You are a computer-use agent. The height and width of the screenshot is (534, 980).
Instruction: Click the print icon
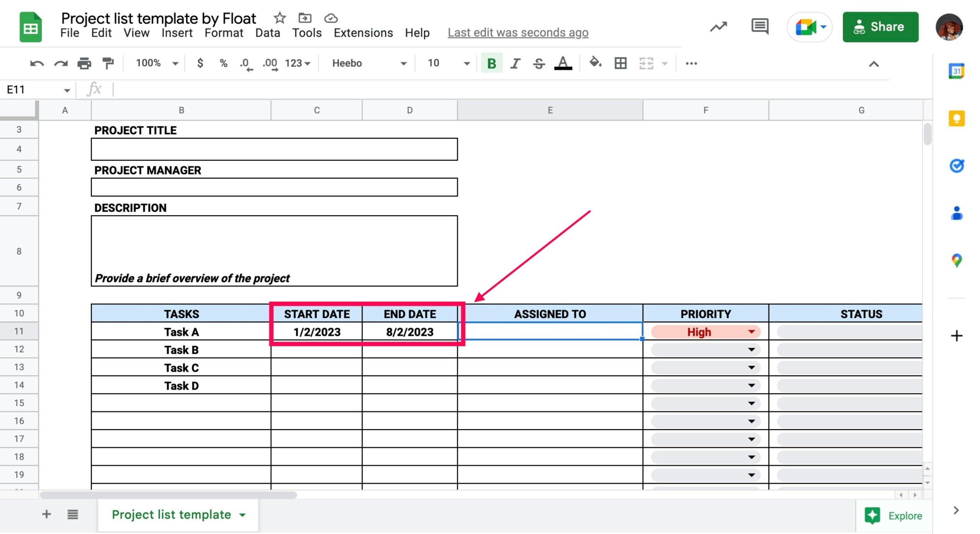point(84,63)
